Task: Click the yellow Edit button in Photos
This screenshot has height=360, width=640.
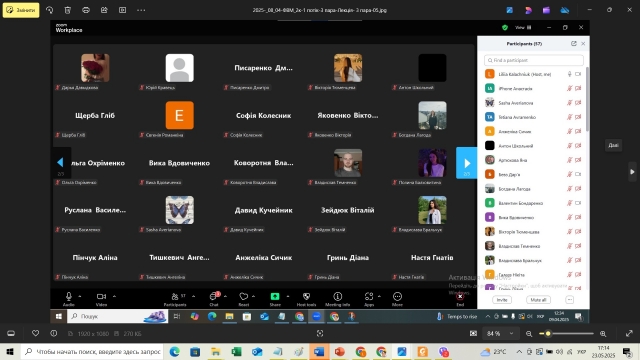Action: pyautogui.click(x=21, y=10)
